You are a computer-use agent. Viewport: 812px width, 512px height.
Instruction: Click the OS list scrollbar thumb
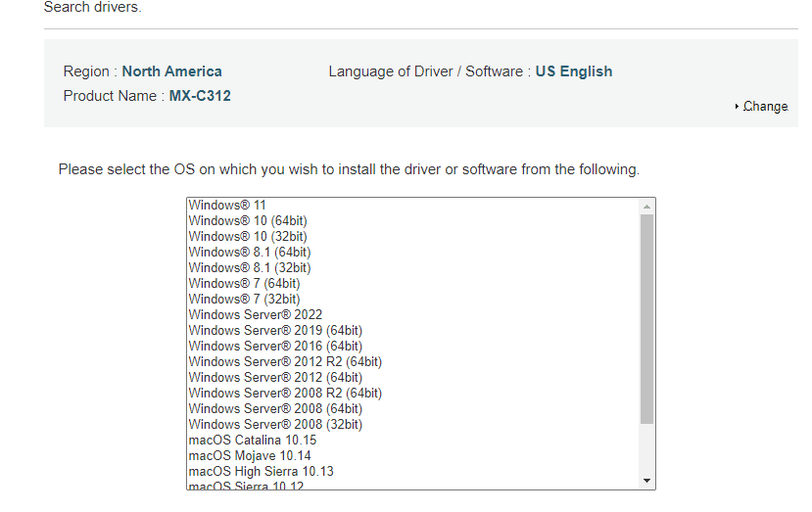646,318
